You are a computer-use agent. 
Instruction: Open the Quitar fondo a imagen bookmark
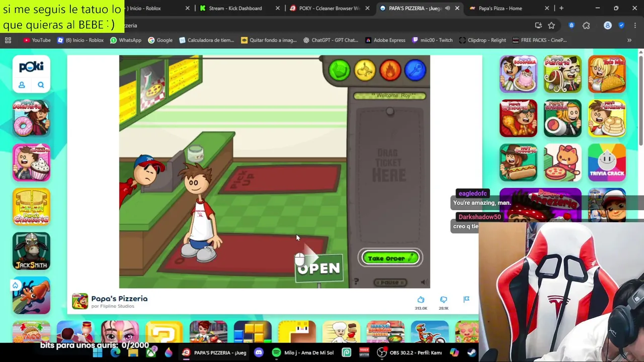click(269, 40)
